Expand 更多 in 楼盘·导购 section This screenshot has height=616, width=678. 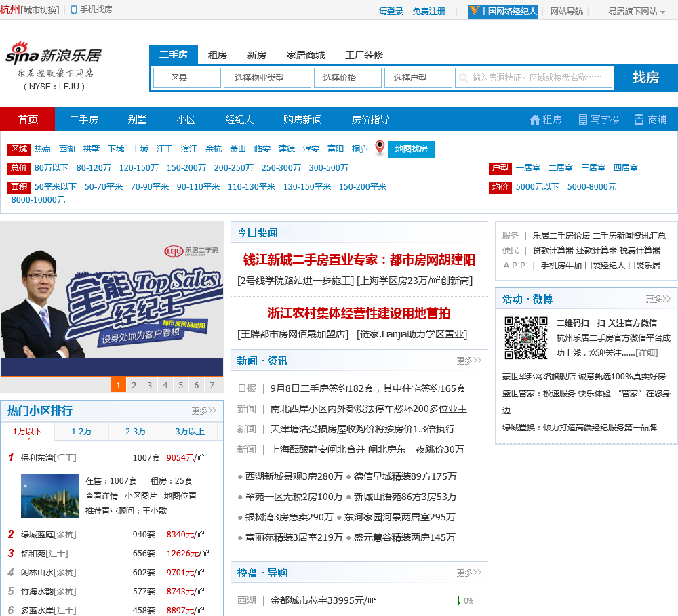pos(468,573)
